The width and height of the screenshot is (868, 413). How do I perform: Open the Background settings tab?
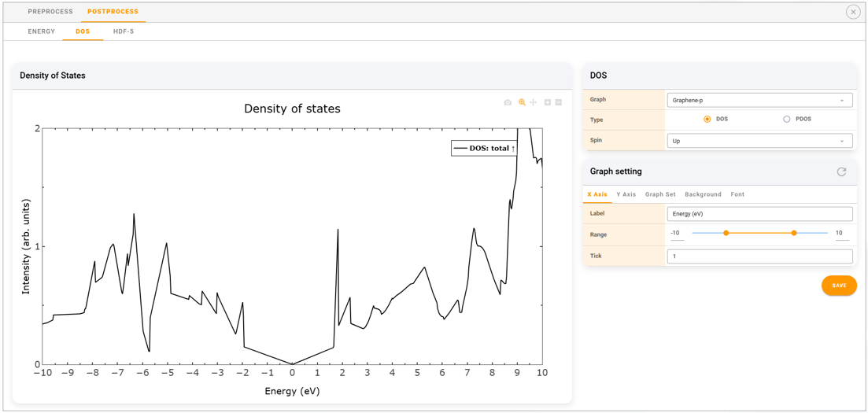coord(703,194)
